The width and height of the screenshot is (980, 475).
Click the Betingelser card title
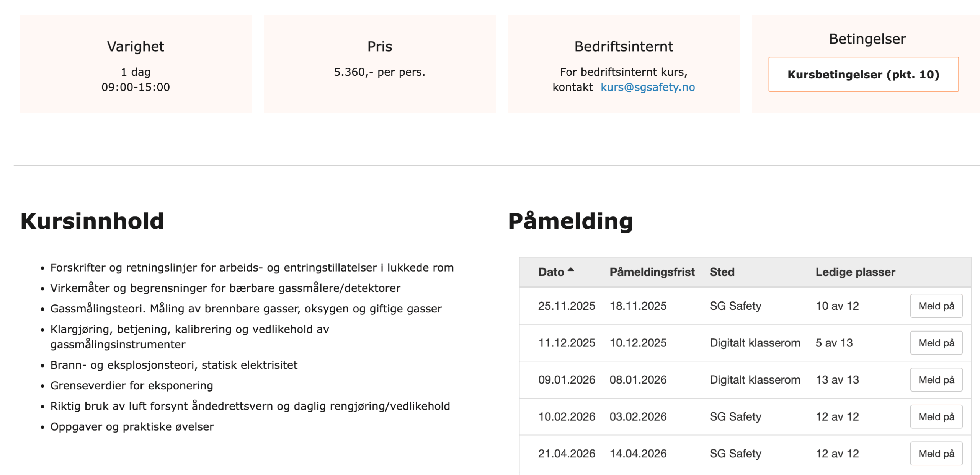point(867,39)
